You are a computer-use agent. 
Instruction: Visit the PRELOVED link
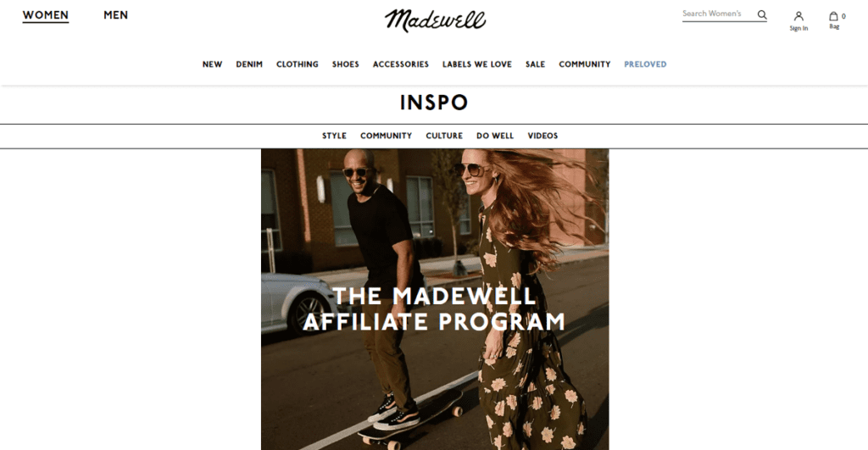point(645,64)
